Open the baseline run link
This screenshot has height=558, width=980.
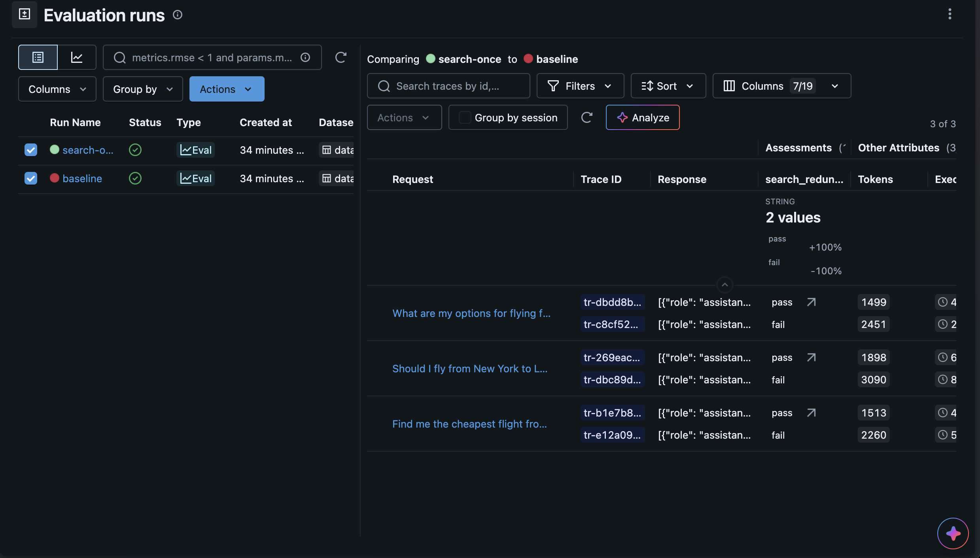click(82, 179)
